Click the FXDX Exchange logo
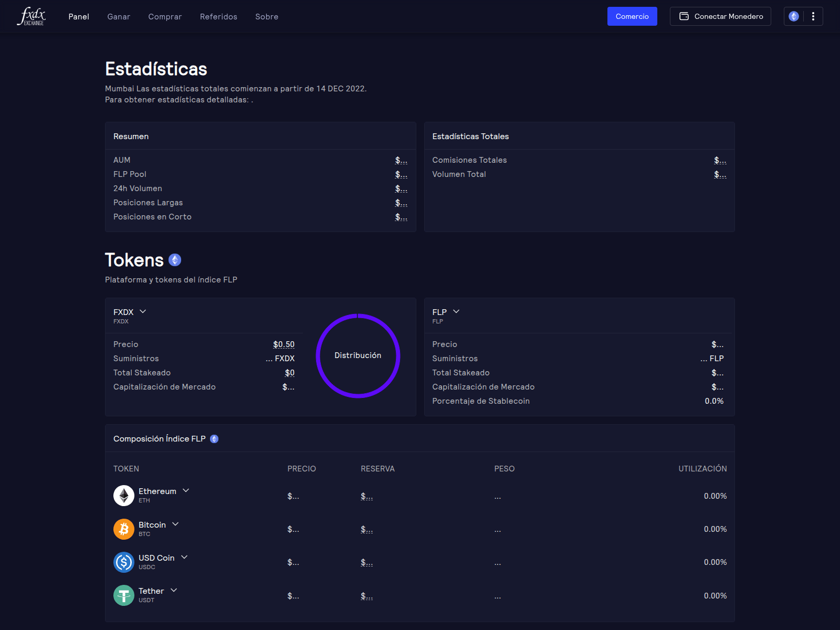The height and width of the screenshot is (630, 840). pyautogui.click(x=31, y=16)
